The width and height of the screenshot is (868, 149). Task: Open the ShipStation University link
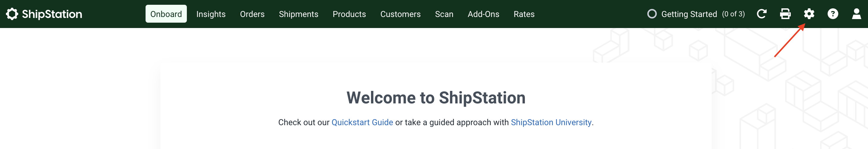click(x=551, y=122)
